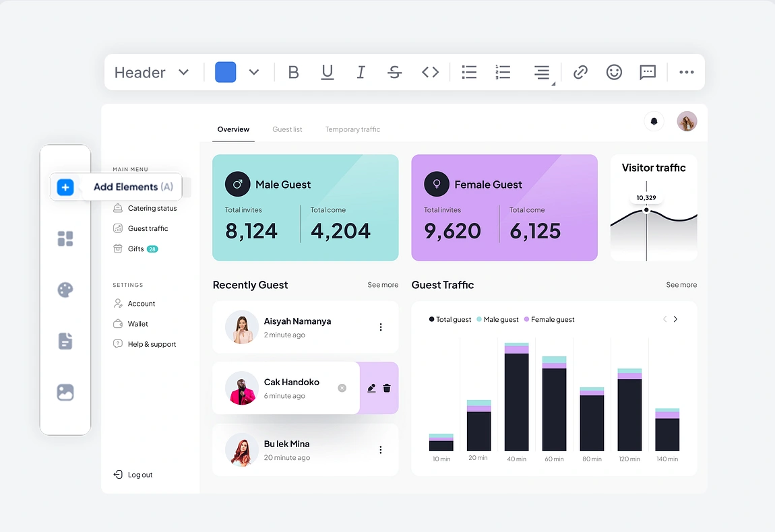
Task: Select the blue color swatch
Action: [226, 73]
